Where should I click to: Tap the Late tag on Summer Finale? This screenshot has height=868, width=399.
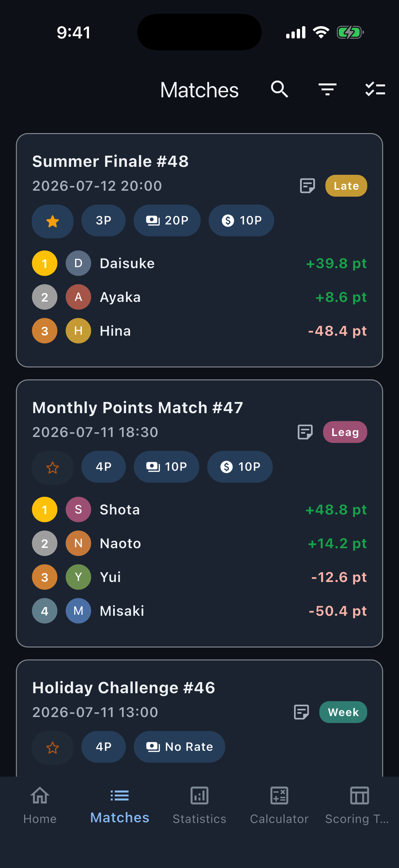click(346, 186)
